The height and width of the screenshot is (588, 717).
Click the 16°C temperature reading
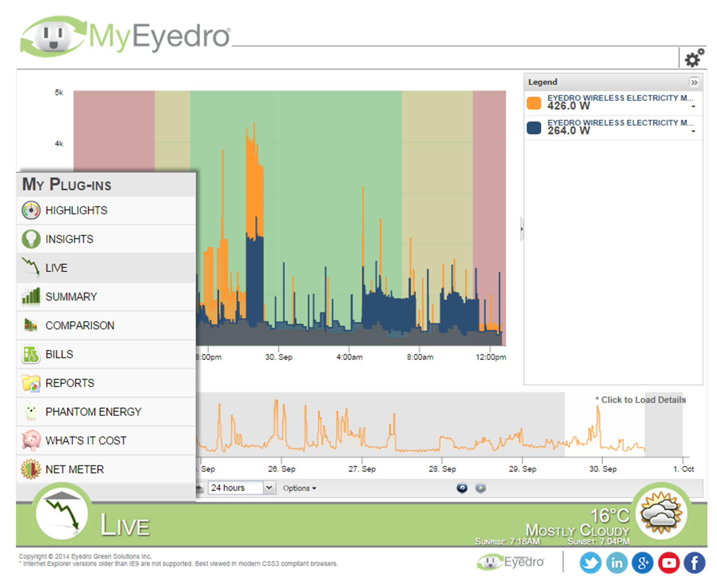(610, 516)
